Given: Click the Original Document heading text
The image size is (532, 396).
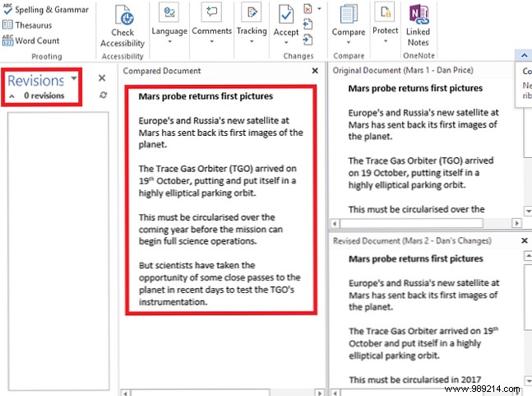Looking at the screenshot, I should point(403,70).
